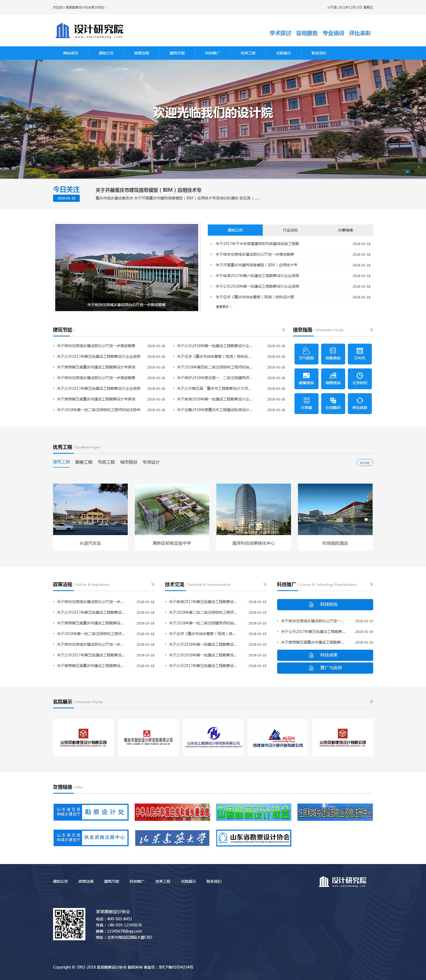Switch to the 行业动态 tab
This screenshot has height=980, width=426.
(290, 230)
